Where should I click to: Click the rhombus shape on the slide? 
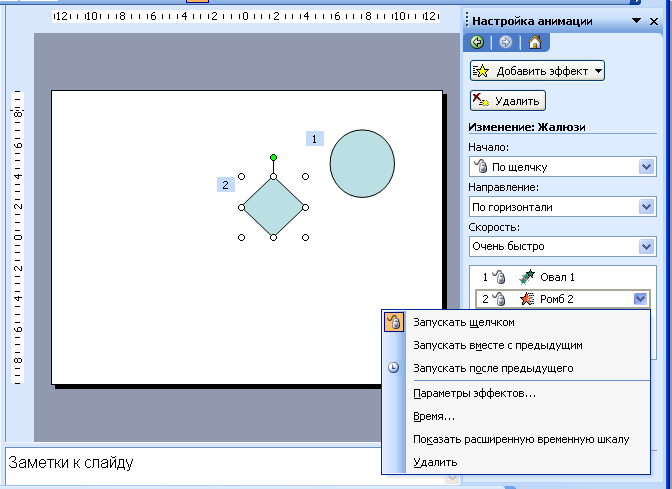click(x=273, y=207)
